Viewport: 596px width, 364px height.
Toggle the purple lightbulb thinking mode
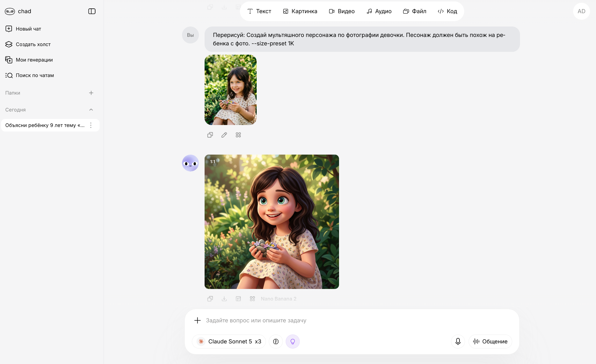pyautogui.click(x=293, y=342)
